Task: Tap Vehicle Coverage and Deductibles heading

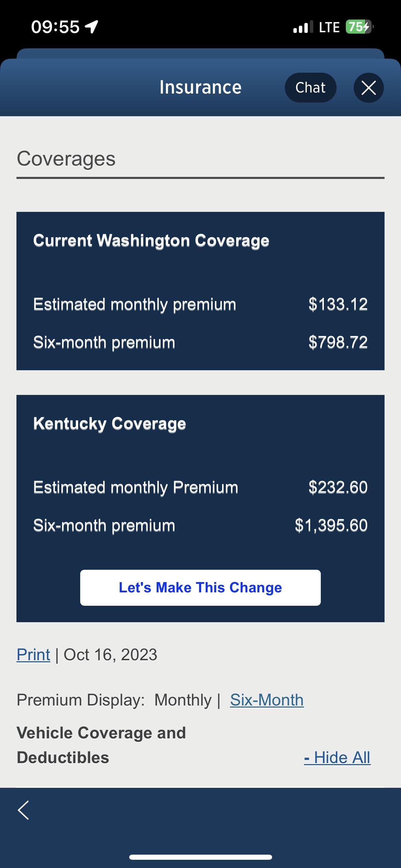Action: [101, 745]
